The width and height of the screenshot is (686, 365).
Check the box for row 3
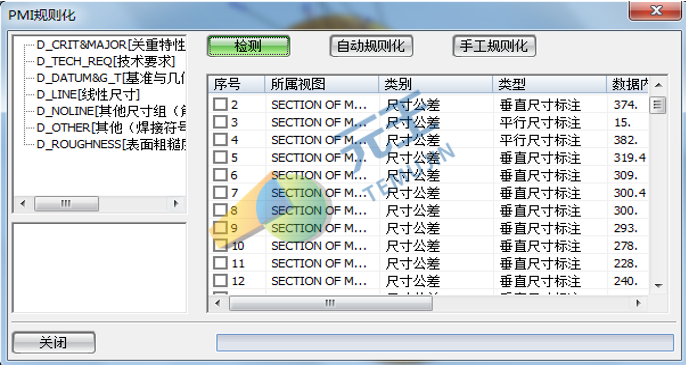[x=220, y=122]
